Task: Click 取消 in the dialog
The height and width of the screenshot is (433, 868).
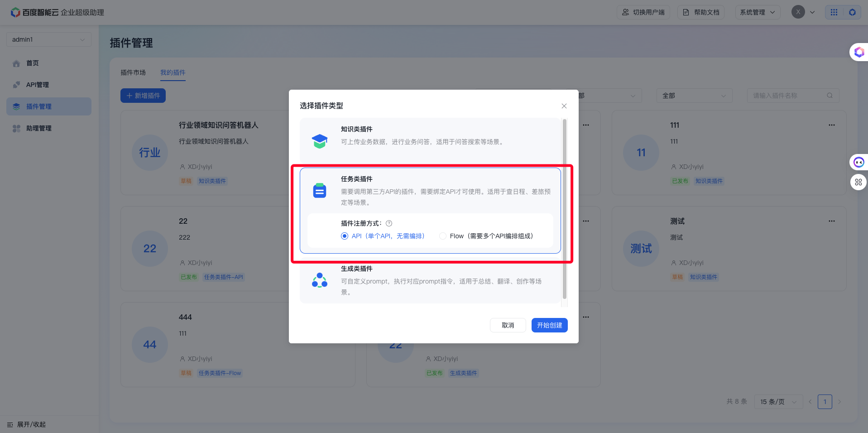Action: coord(508,325)
